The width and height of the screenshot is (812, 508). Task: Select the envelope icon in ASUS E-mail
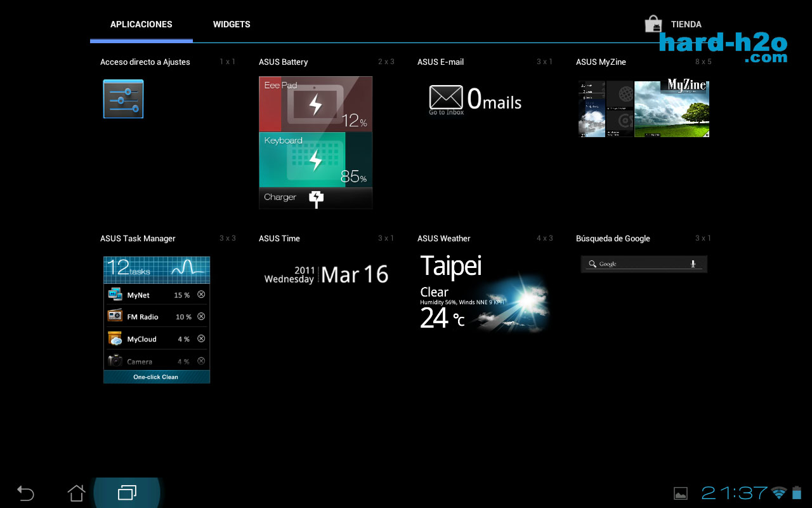tap(446, 97)
